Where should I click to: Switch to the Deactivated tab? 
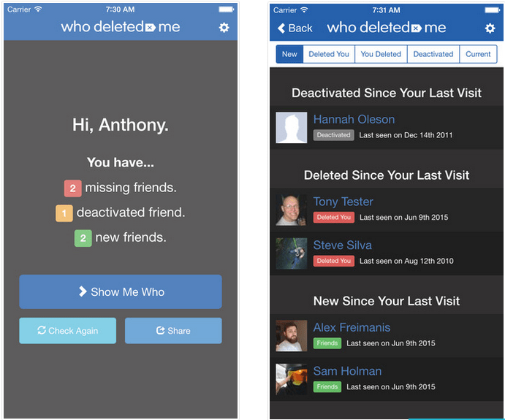coord(433,54)
